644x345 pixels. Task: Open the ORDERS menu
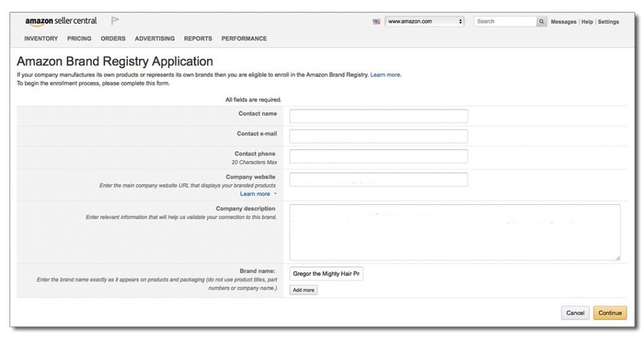point(113,38)
